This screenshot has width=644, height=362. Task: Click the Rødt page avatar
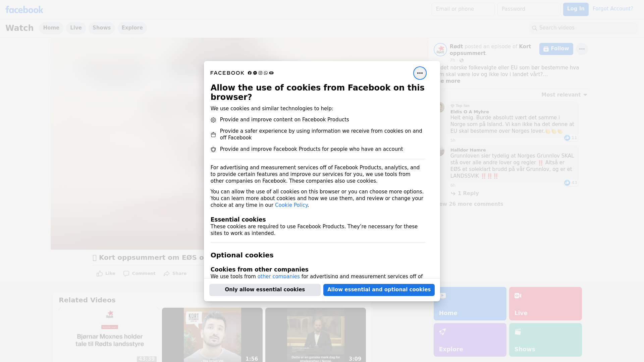(440, 50)
